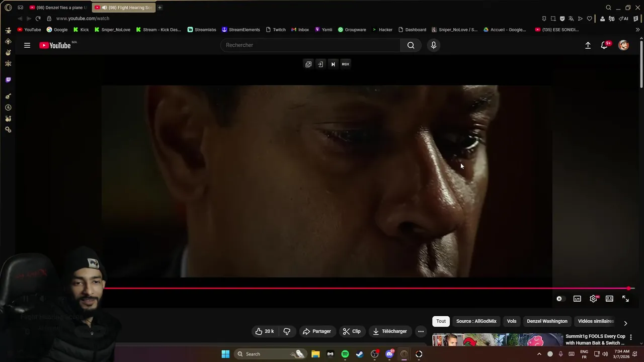Image resolution: width=644 pixels, height=362 pixels.
Task: Click the skip-next icon above the video
Action: pos(333,64)
